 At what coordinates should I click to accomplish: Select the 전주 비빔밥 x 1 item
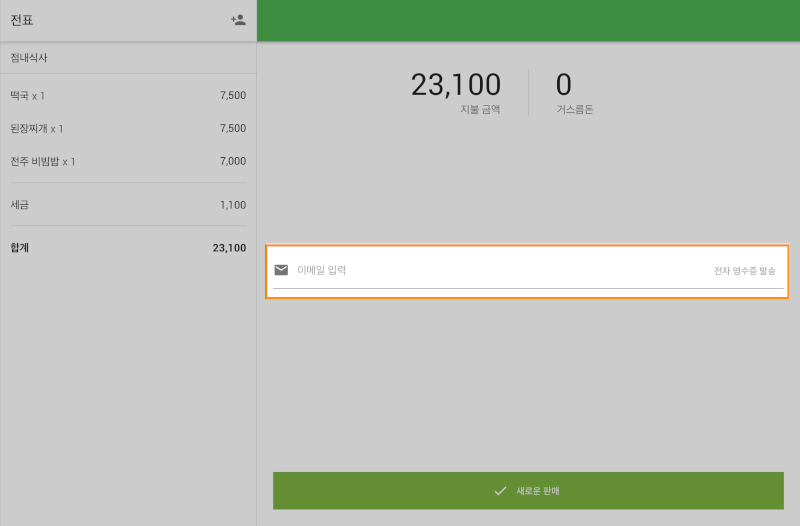coord(43,162)
